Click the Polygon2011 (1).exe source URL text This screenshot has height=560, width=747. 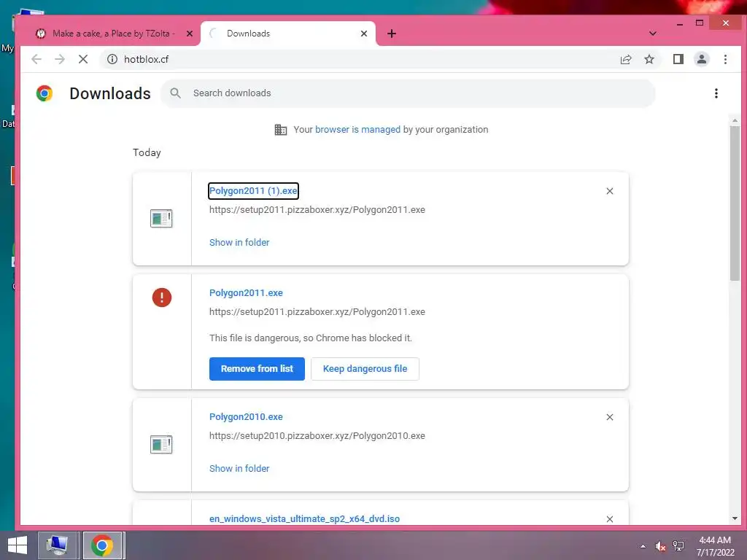[x=317, y=209]
